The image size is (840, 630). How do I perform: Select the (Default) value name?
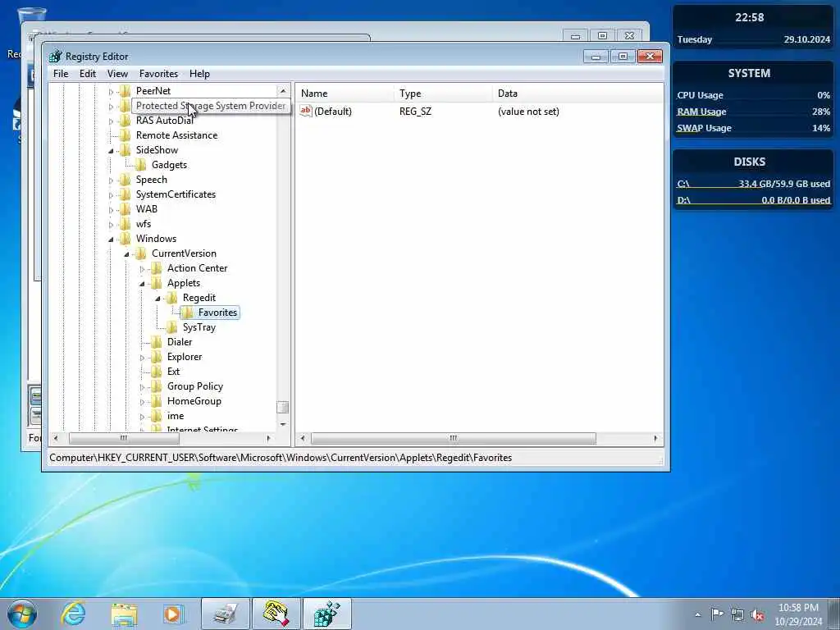(x=333, y=112)
